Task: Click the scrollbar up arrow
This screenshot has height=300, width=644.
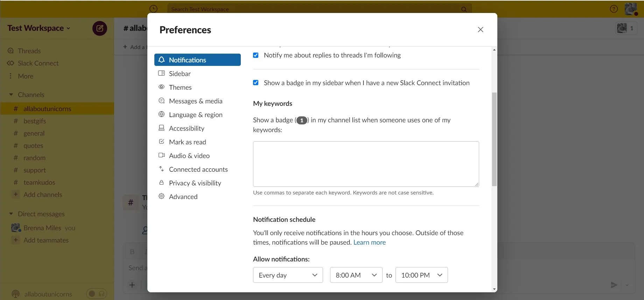Action: (x=494, y=50)
